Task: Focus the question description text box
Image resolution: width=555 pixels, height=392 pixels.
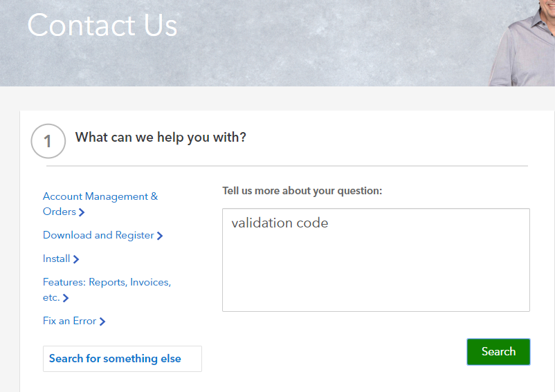Action: 376,270
